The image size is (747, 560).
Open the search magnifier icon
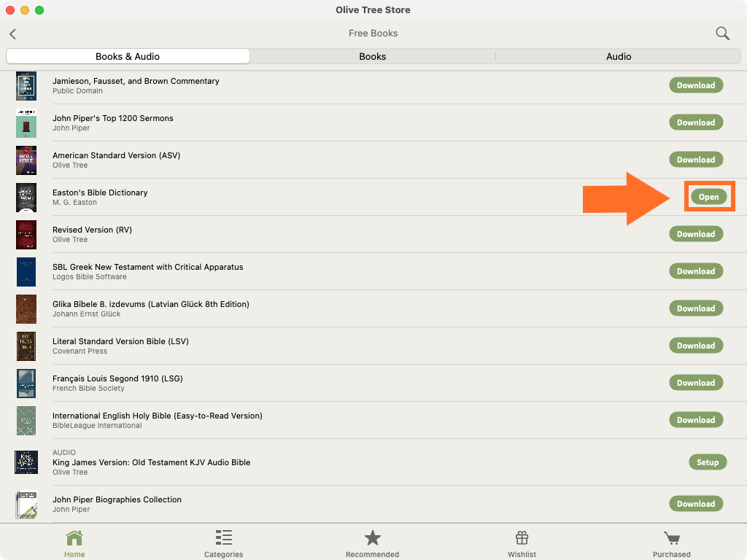point(722,34)
